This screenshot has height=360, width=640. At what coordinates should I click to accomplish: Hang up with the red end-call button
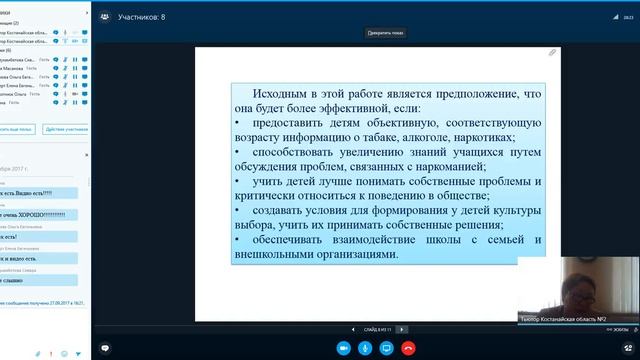coord(408,348)
